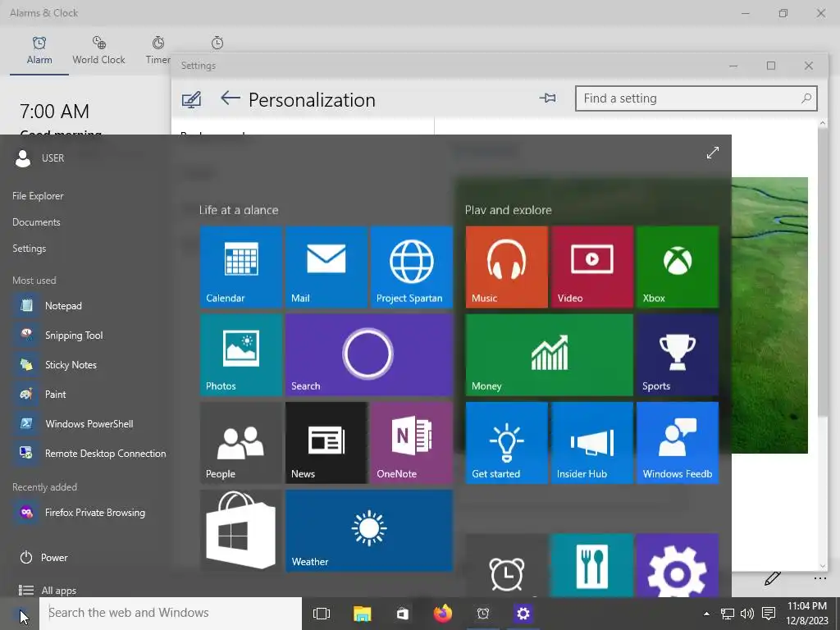
Task: Launch Project Spartan tile
Action: (412, 267)
